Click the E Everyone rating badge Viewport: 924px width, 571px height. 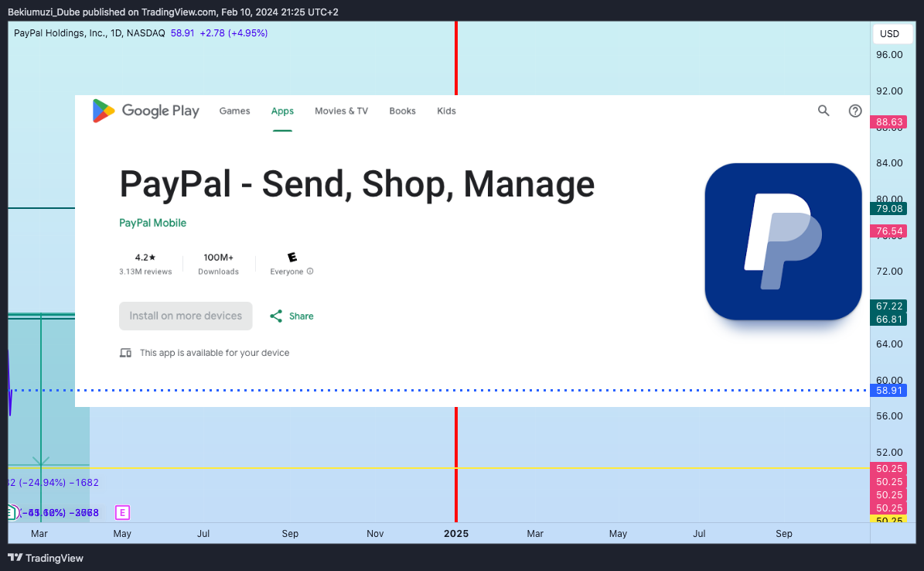[292, 257]
